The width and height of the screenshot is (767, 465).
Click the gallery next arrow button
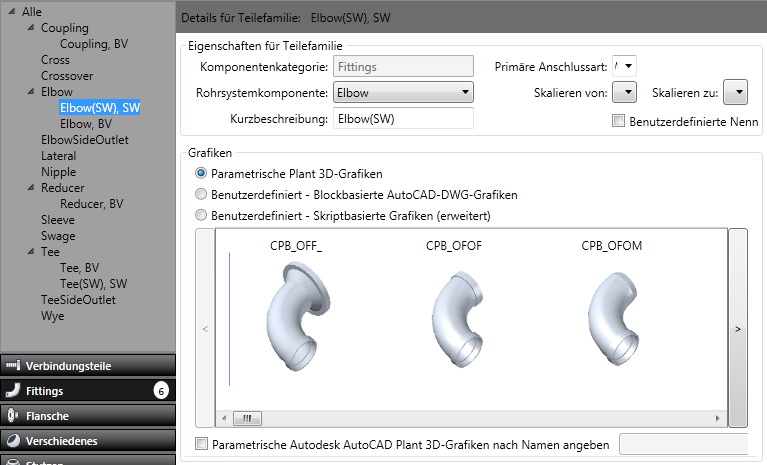coord(738,328)
